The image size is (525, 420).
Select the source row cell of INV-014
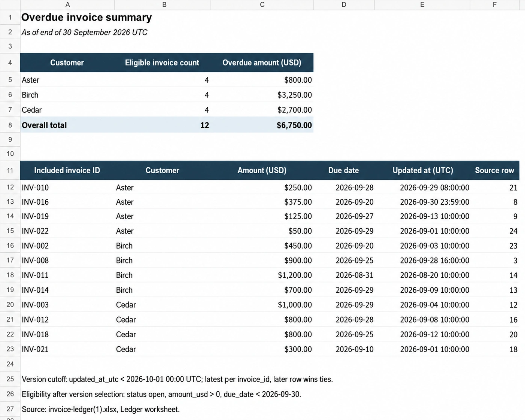(495, 290)
